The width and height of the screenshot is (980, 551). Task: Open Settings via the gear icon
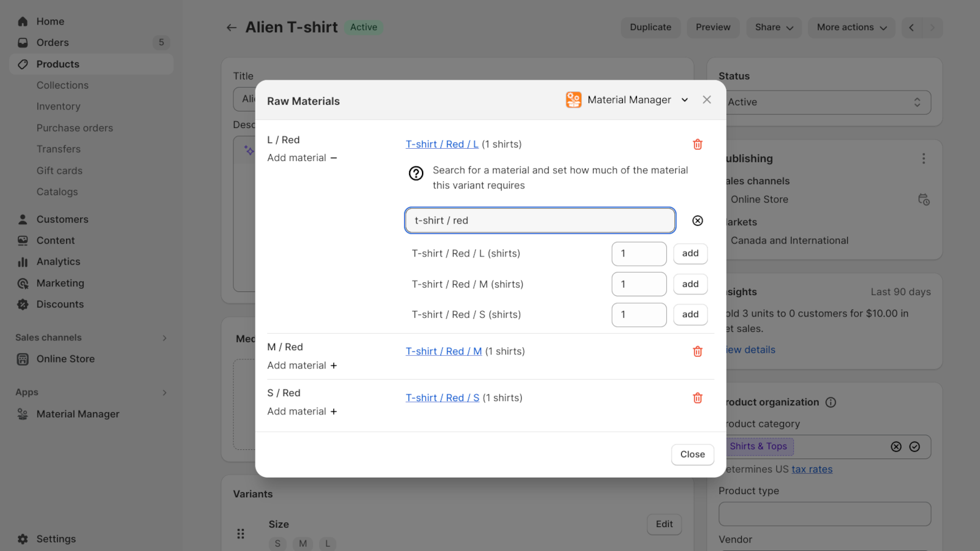23,539
